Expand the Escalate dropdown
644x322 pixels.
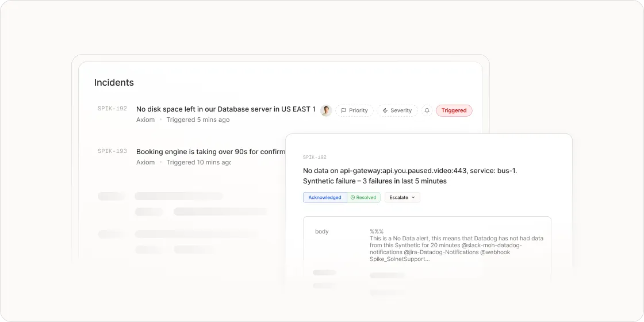[402, 198]
